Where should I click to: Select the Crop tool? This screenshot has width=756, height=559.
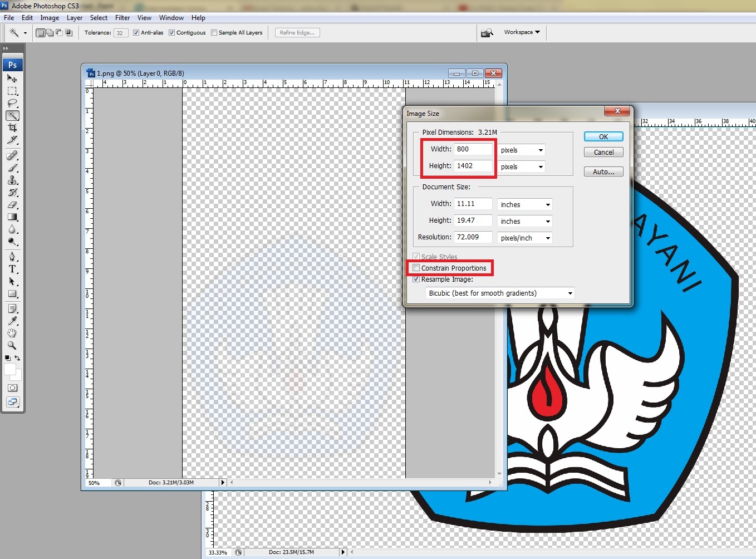click(x=12, y=128)
